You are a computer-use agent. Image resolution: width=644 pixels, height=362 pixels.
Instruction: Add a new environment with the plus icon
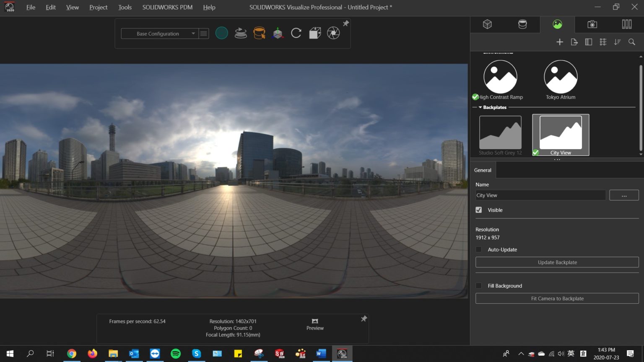(x=559, y=42)
